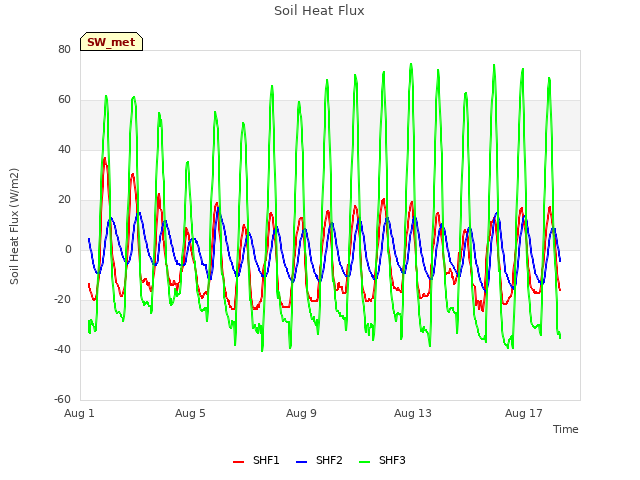Click the -40 y-axis tick label
The width and height of the screenshot is (640, 480).
click(x=62, y=349)
